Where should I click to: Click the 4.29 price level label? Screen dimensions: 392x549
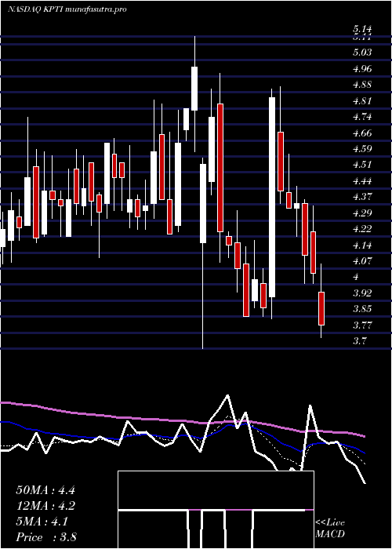(x=362, y=213)
